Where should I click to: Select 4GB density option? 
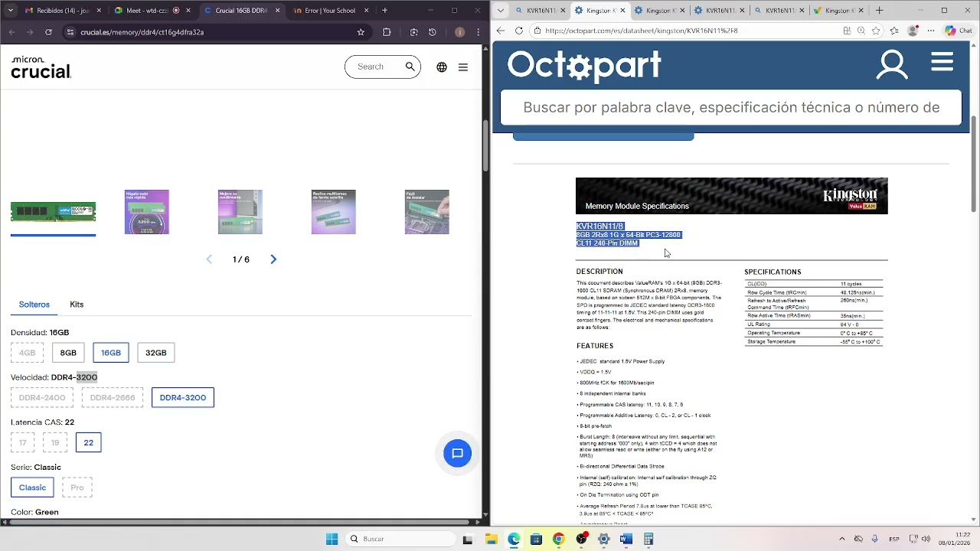27,353
